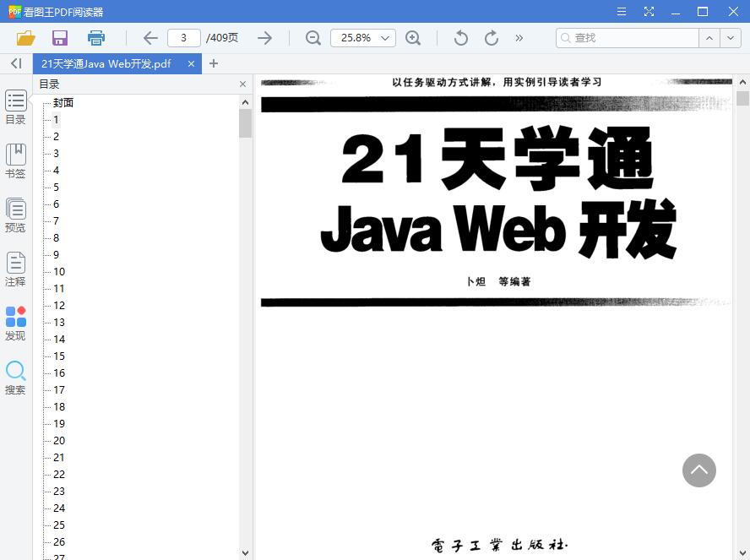Screen dimensions: 750x560
Task: Close the 21天学通Java Web开发.pdf tab
Action: point(192,63)
